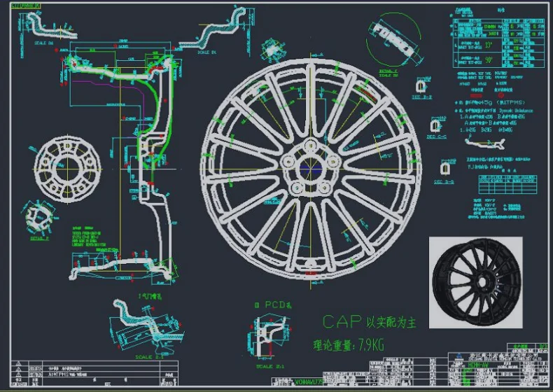Click the 'CAP 以实配为主' note text
Screen dimensions: 553x392
[370, 322]
